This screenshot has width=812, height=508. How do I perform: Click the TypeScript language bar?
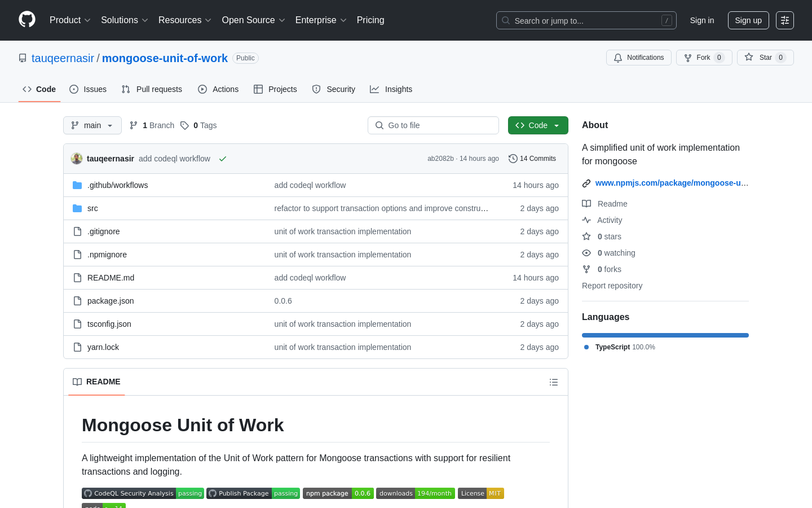tap(665, 335)
